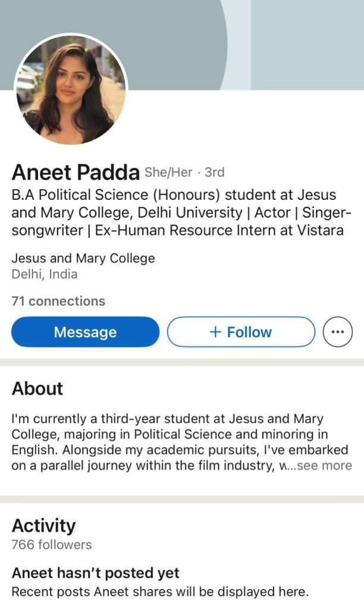Image resolution: width=364 pixels, height=609 pixels.
Task: Click the "Recent posts Aneet shares" placeholder text
Action: (x=161, y=592)
